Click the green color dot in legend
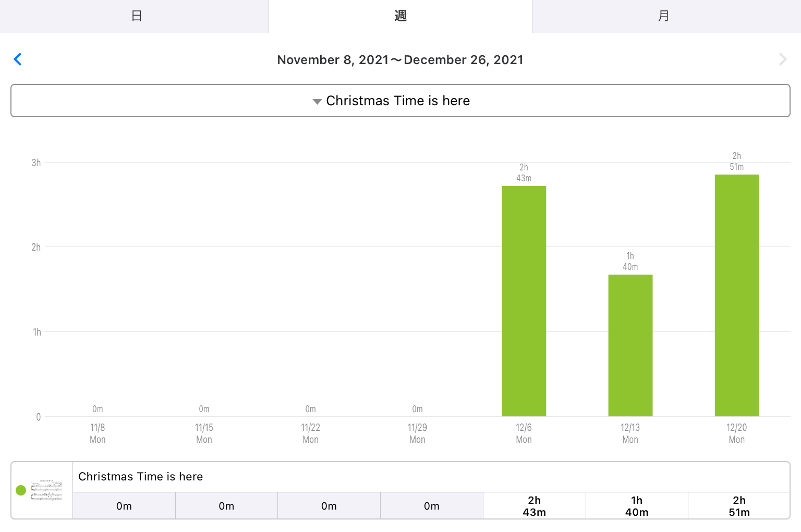Screen dimensions: 801x532 point(21,490)
